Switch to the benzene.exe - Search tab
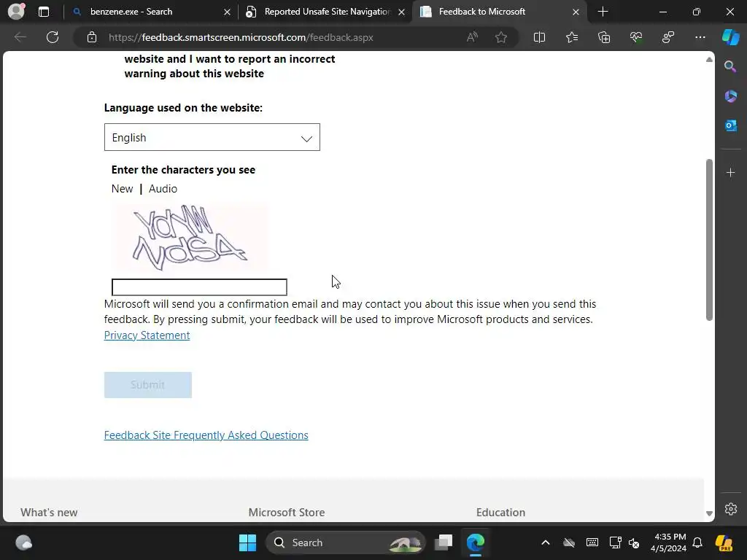 pos(131,12)
